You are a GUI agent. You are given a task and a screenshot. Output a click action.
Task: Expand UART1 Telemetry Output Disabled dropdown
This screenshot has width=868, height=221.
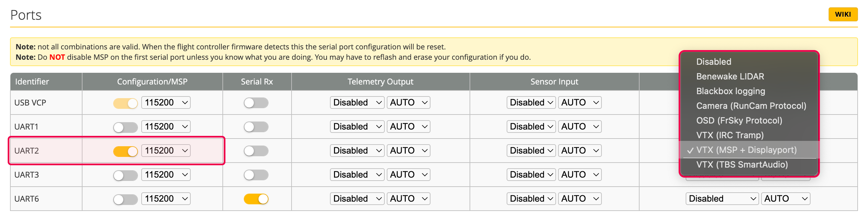click(x=357, y=127)
